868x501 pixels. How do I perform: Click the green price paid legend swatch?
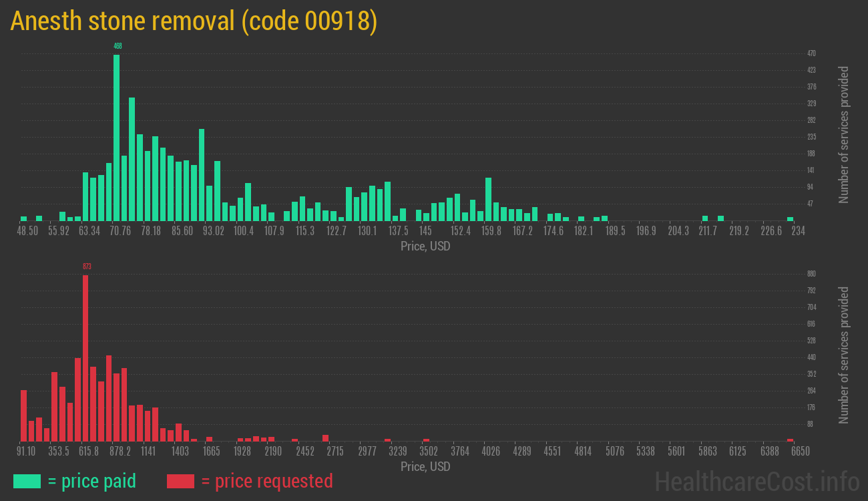27,481
